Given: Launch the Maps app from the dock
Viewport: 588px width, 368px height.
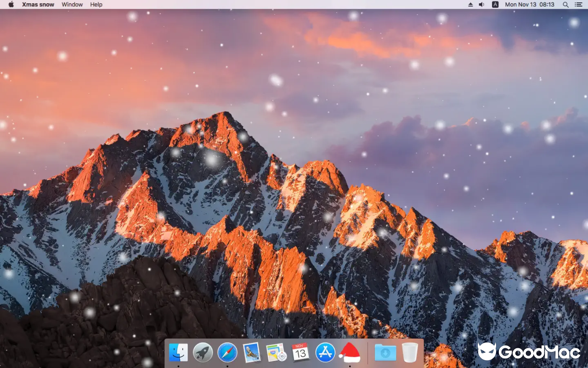Looking at the screenshot, I should point(276,352).
